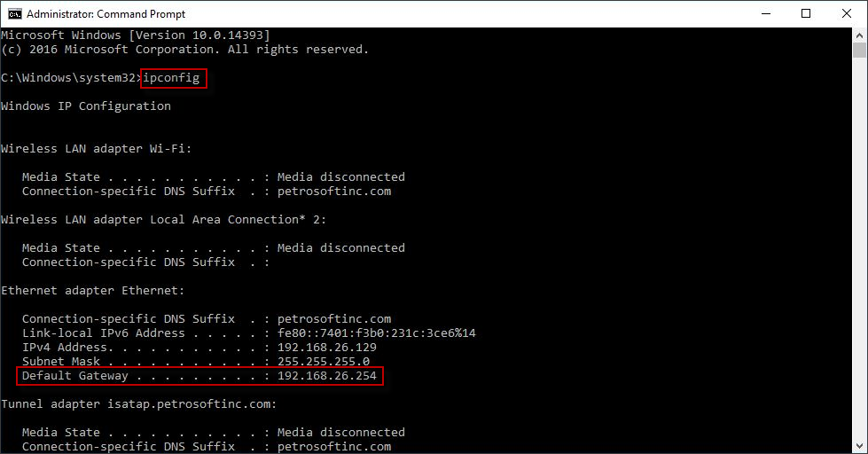Click the Command Prompt icon in title bar
The width and height of the screenshot is (868, 454).
tap(15, 14)
